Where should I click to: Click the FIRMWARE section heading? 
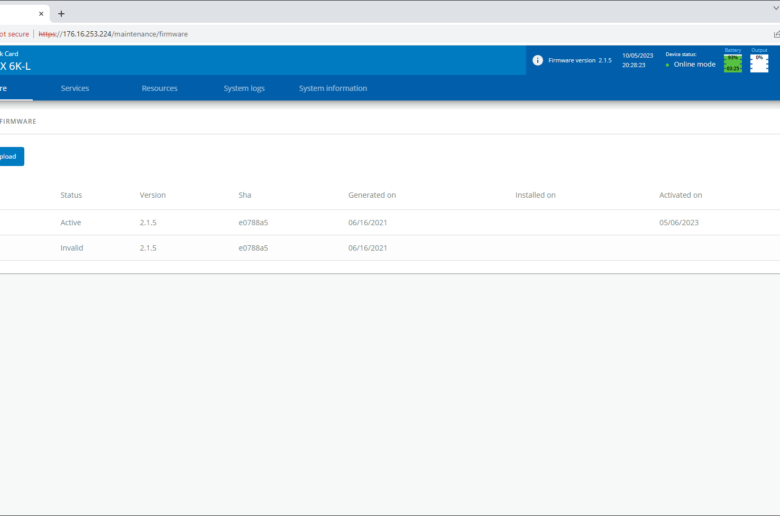coord(18,121)
